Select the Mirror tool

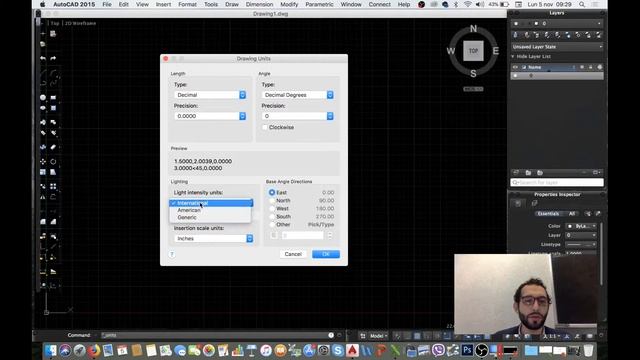click(x=43, y=197)
